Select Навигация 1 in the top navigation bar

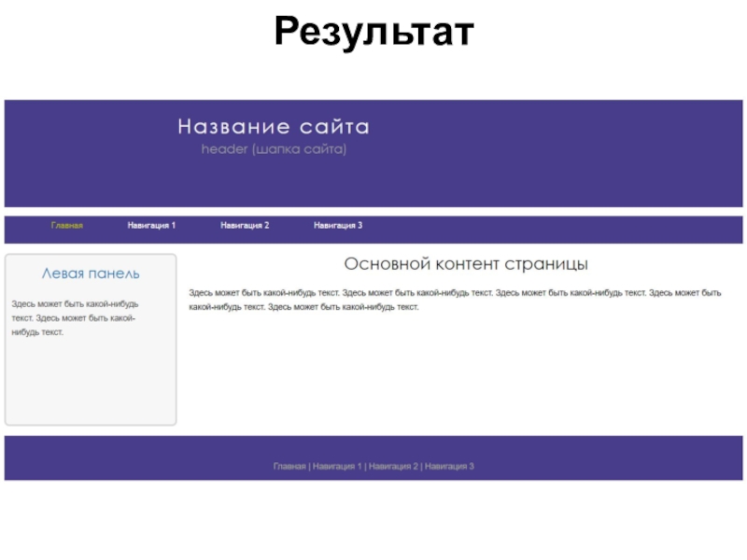(x=151, y=226)
